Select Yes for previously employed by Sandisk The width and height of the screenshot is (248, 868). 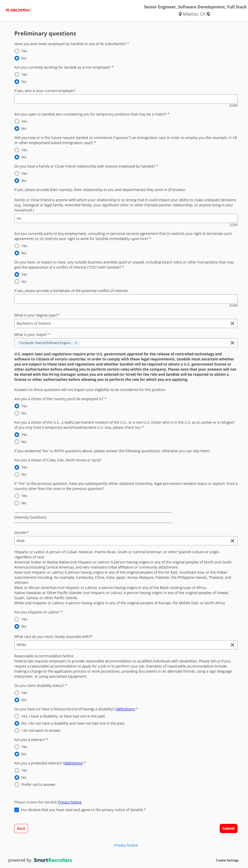[17, 51]
